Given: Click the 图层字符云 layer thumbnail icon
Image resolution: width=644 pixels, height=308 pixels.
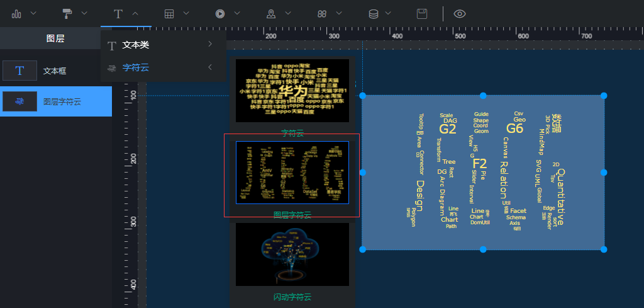Looking at the screenshot, I should tap(19, 101).
